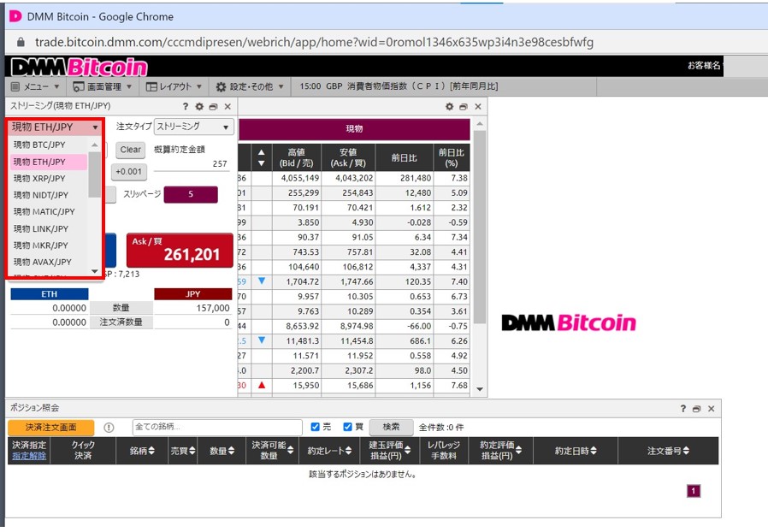
Task: Click the 全ての銘柄 search input field
Action: [217, 427]
